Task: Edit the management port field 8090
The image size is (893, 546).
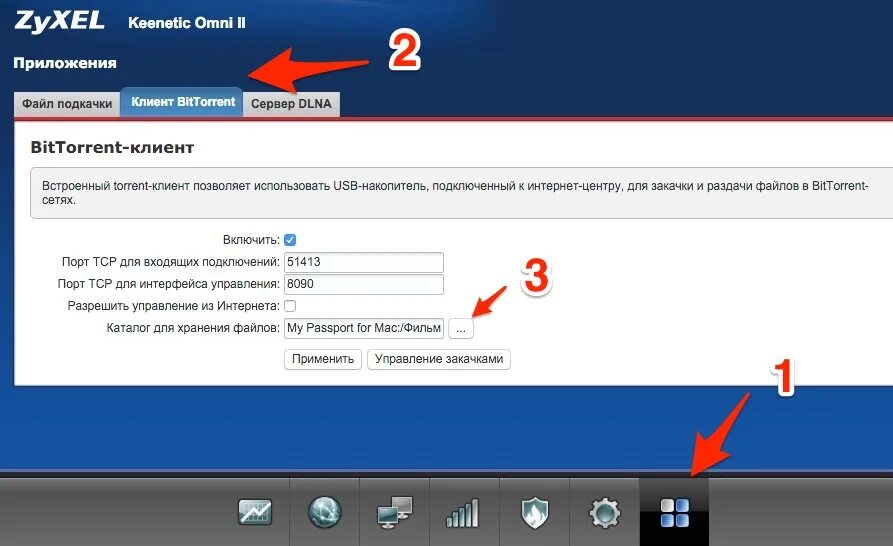Action: tap(364, 284)
